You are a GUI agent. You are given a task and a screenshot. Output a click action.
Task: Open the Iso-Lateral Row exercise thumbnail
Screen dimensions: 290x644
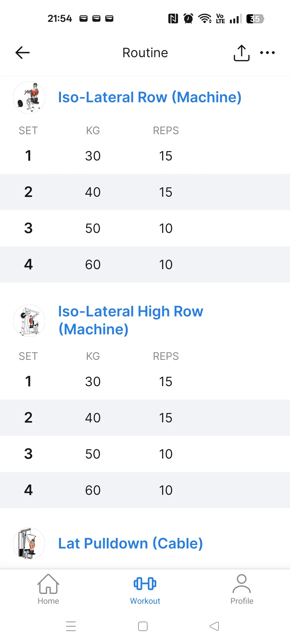(x=29, y=97)
